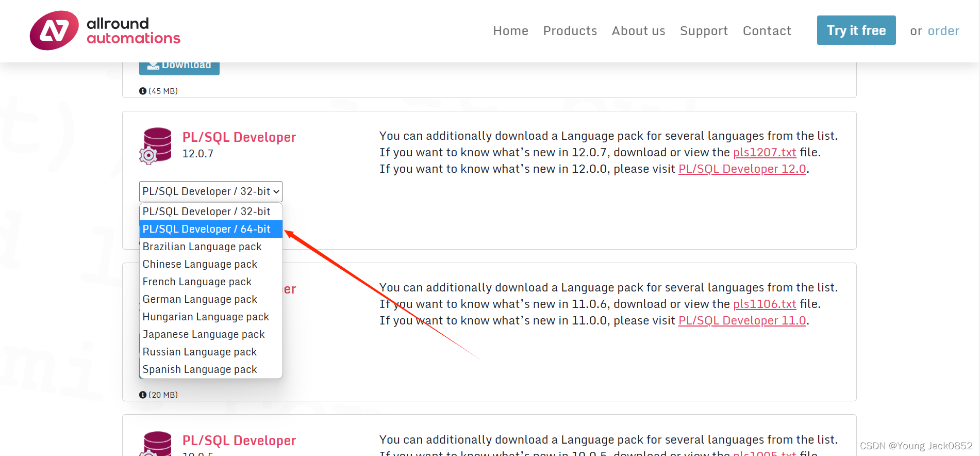Select PL/SQL Developer / 32-bit option in list
Viewport: 980px width, 456px height.
tap(211, 211)
